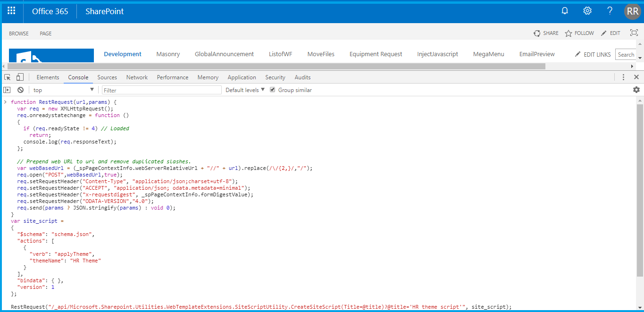The width and height of the screenshot is (644, 312).
Task: Open the Office 365 app launcher waffle
Action: point(11,11)
